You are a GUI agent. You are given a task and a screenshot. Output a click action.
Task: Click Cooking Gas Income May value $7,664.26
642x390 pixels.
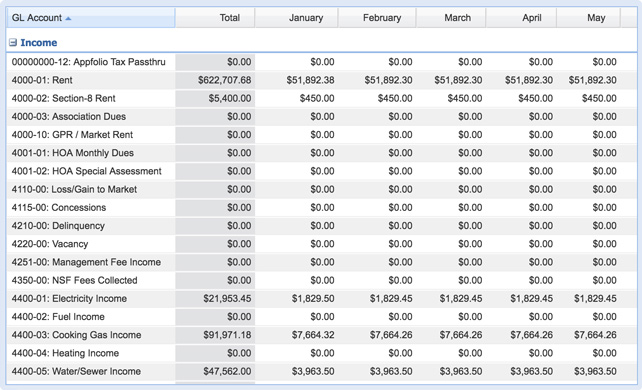coord(595,335)
